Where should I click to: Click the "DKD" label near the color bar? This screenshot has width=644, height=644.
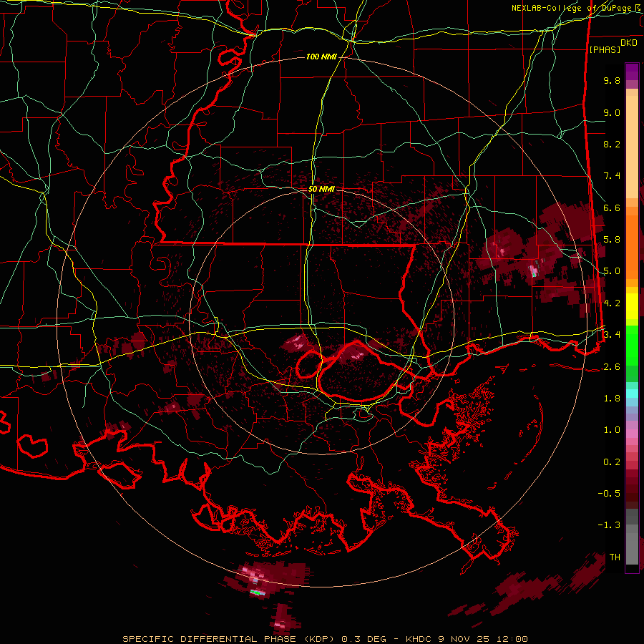tap(629, 43)
